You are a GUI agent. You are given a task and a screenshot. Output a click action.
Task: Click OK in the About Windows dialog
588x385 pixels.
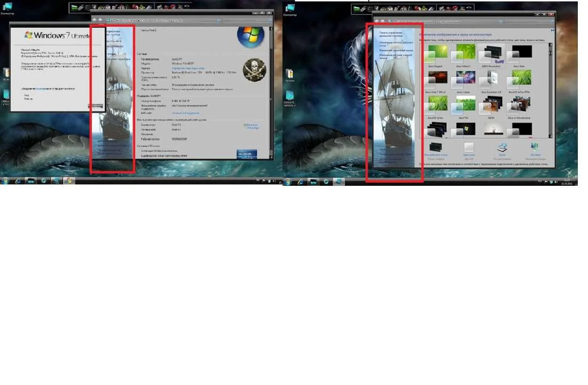(96, 106)
